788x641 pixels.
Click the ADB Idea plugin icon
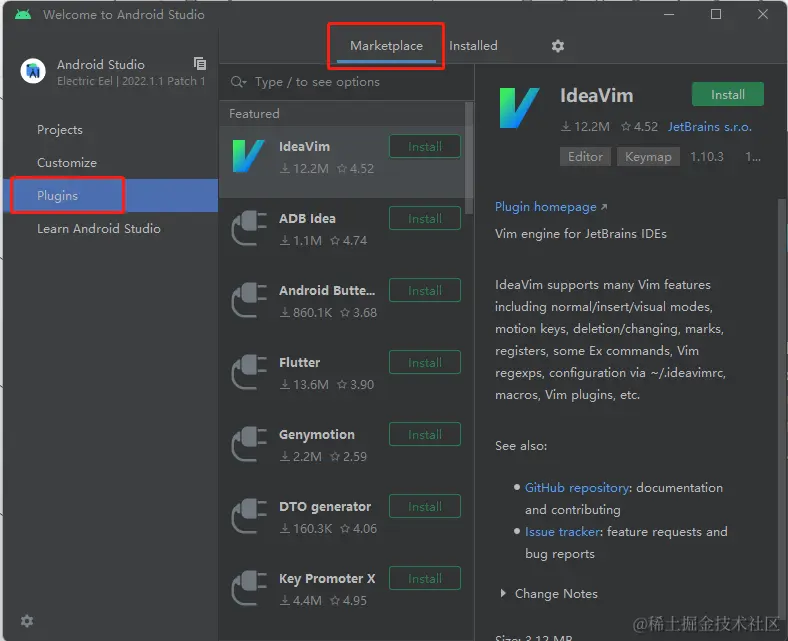point(249,228)
